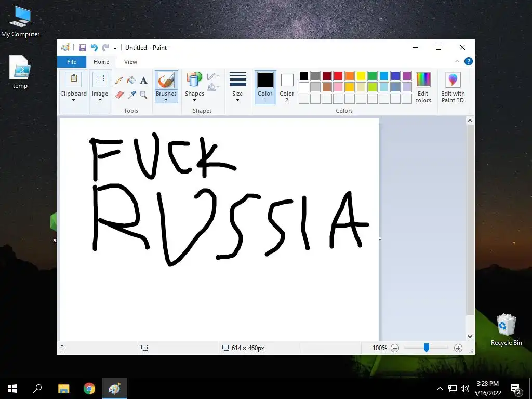Click the Paint taskbar button
Viewport: 532px width, 399px height.
tap(115, 389)
